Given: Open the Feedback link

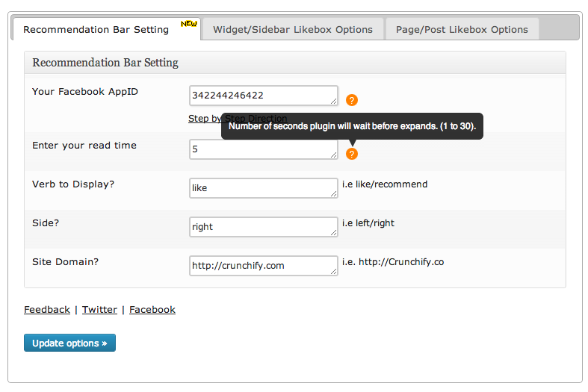Looking at the screenshot, I should point(47,310).
